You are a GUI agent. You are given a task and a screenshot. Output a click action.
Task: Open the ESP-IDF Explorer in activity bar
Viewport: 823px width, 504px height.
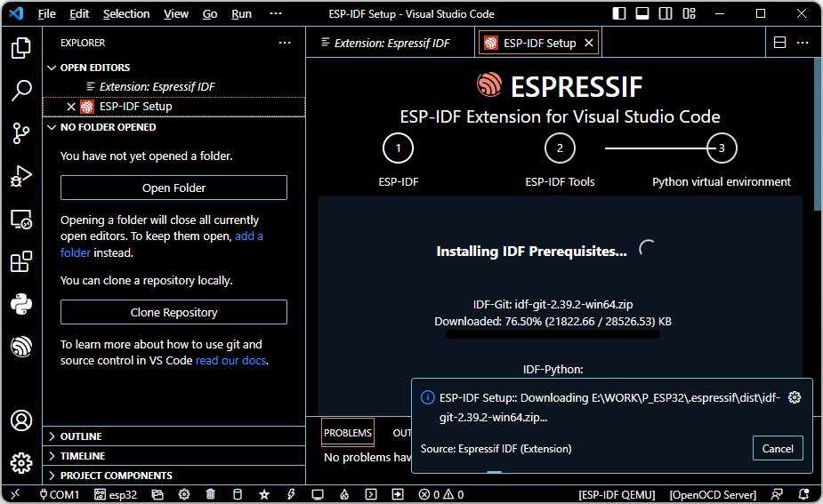coord(21,347)
